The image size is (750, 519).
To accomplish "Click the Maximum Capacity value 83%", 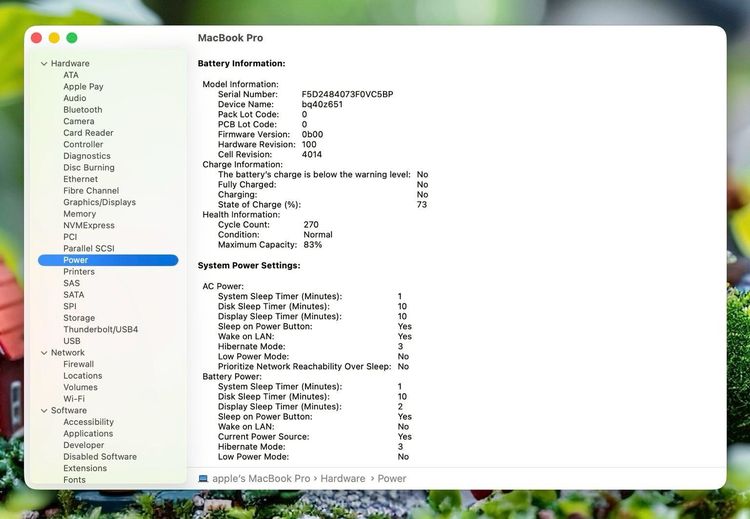I will coord(313,244).
